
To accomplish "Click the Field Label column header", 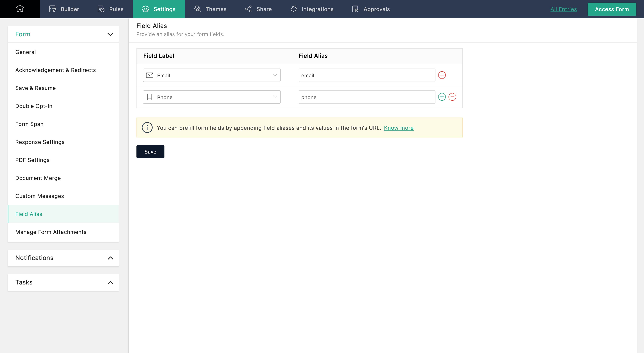I will pos(159,56).
